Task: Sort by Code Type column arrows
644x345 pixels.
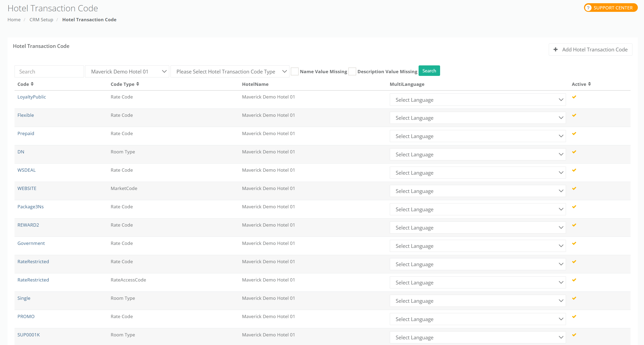Action: (138, 84)
